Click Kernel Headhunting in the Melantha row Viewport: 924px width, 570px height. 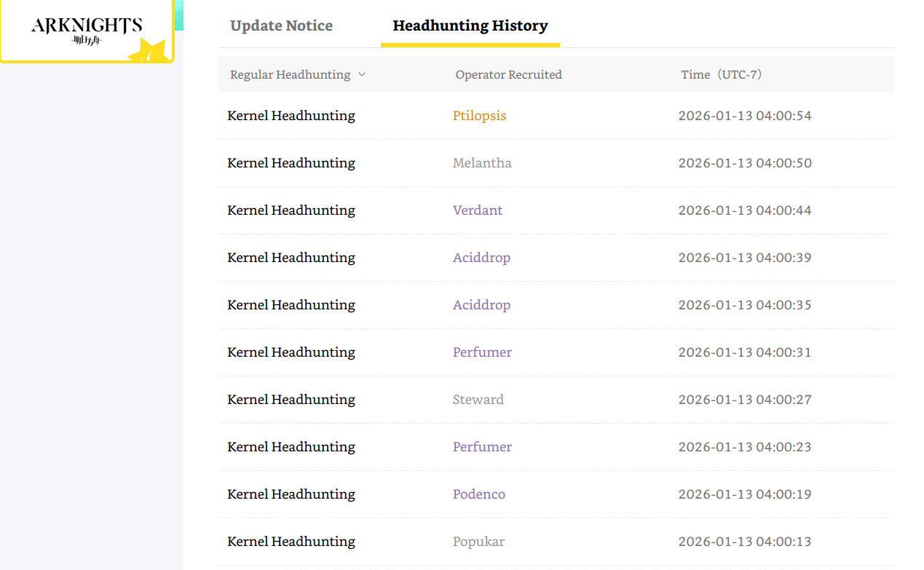pos(291,163)
